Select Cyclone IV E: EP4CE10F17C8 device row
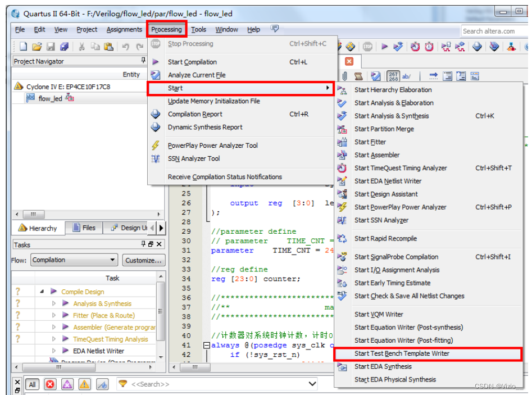The image size is (532, 395). coord(68,87)
